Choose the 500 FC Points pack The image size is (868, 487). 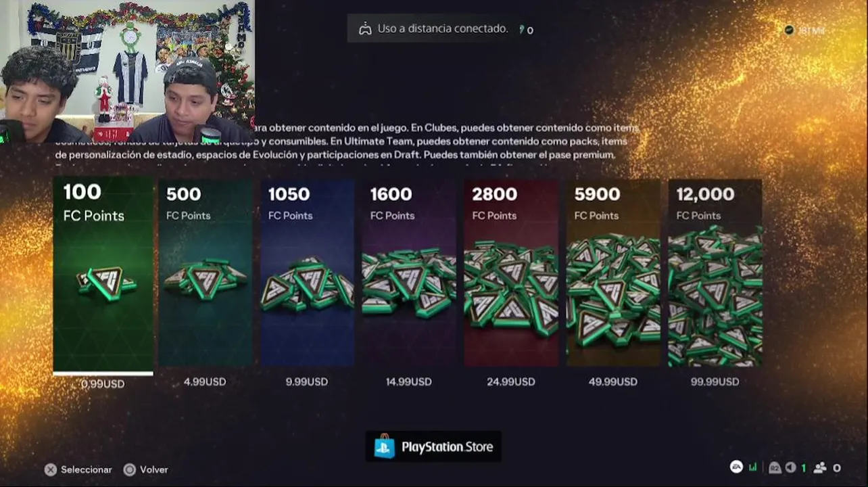tap(206, 273)
